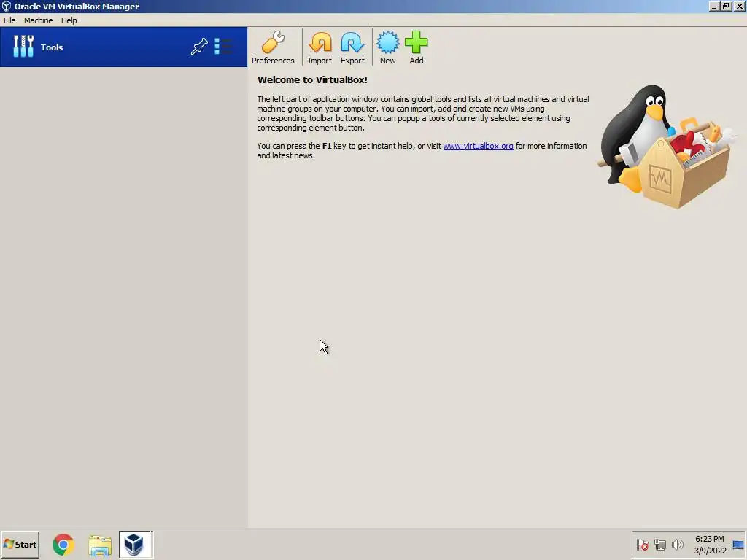Viewport: 747px width, 560px height.
Task: Open the Preferences wrench icon
Action: (x=273, y=47)
